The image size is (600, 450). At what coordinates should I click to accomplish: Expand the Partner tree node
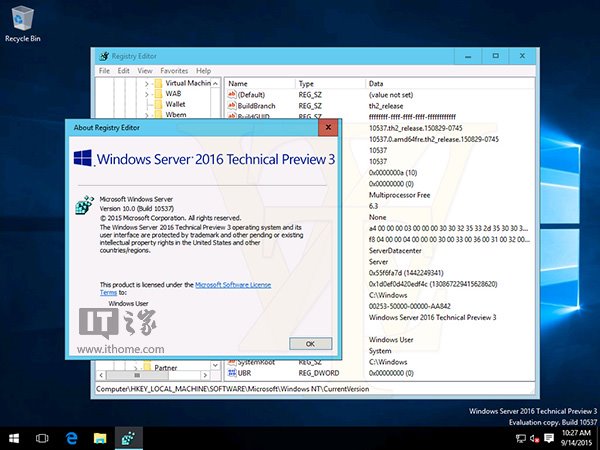point(136,368)
